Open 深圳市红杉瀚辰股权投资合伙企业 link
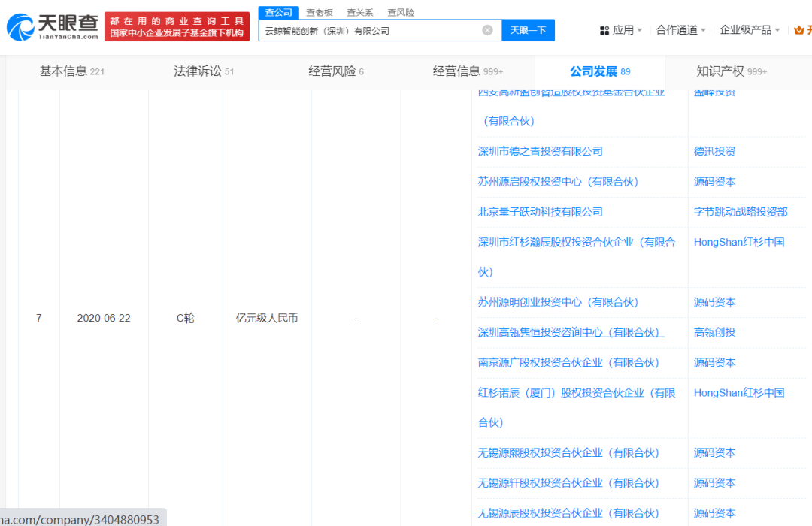812x526 pixels. click(x=577, y=257)
